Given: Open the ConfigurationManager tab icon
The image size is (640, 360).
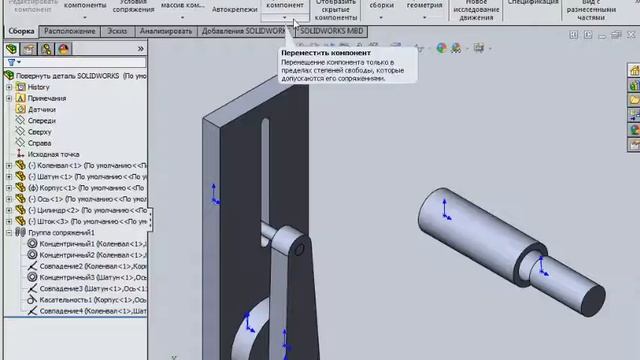Looking at the screenshot, I should (46, 49).
